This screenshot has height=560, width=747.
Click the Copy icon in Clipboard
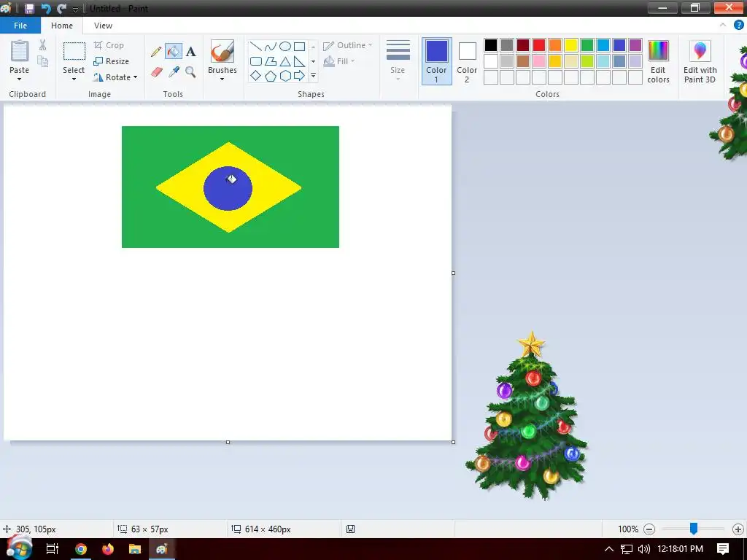[43, 61]
